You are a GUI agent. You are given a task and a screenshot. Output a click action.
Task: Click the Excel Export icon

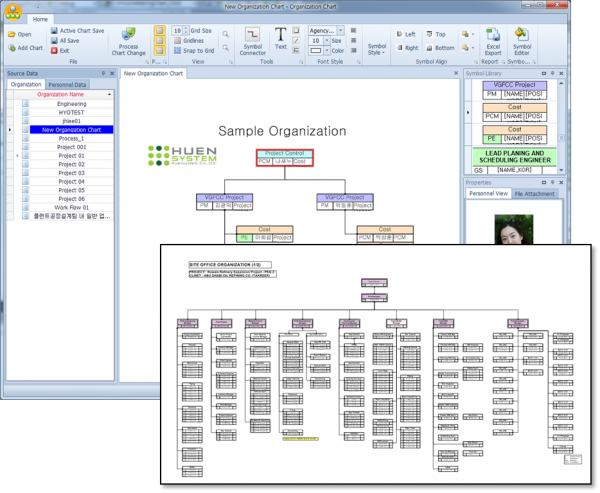tap(493, 38)
